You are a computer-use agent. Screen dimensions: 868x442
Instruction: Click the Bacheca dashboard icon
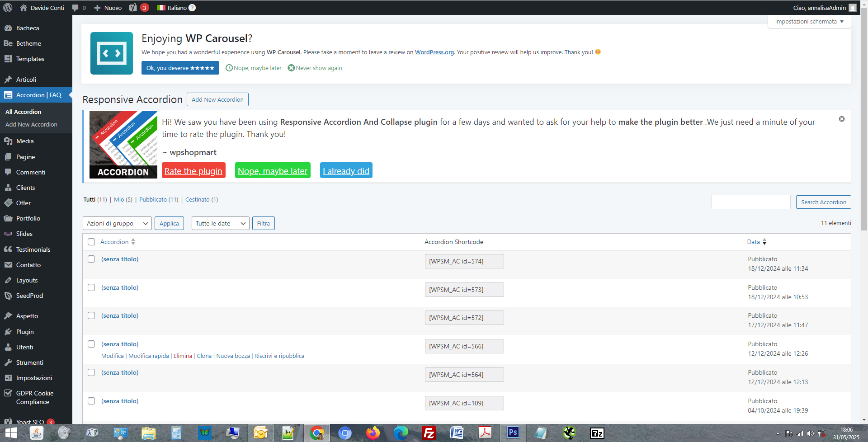click(x=8, y=28)
